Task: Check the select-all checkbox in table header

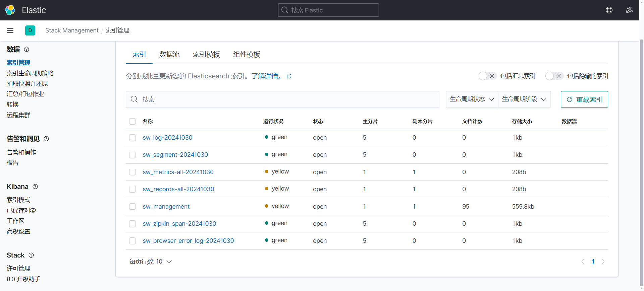Action: [132, 121]
